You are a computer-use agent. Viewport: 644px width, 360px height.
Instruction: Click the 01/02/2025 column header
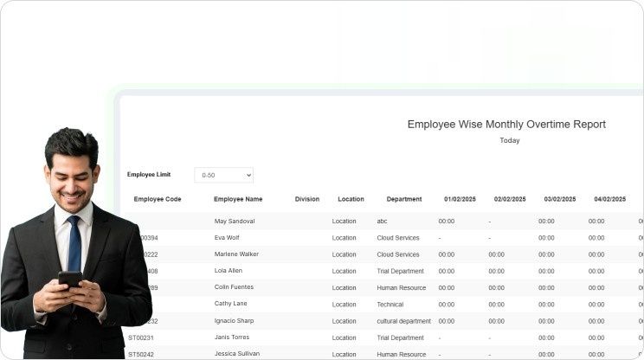pyautogui.click(x=460, y=199)
